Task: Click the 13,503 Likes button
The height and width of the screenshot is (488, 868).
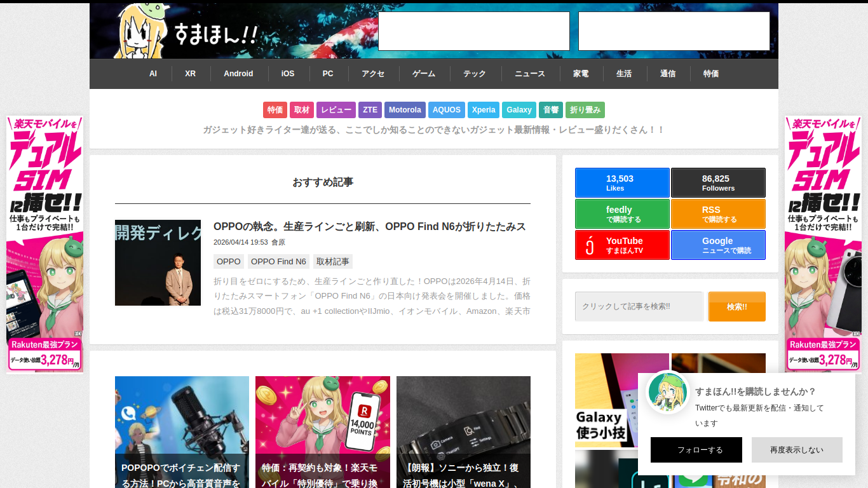Action: 622,183
